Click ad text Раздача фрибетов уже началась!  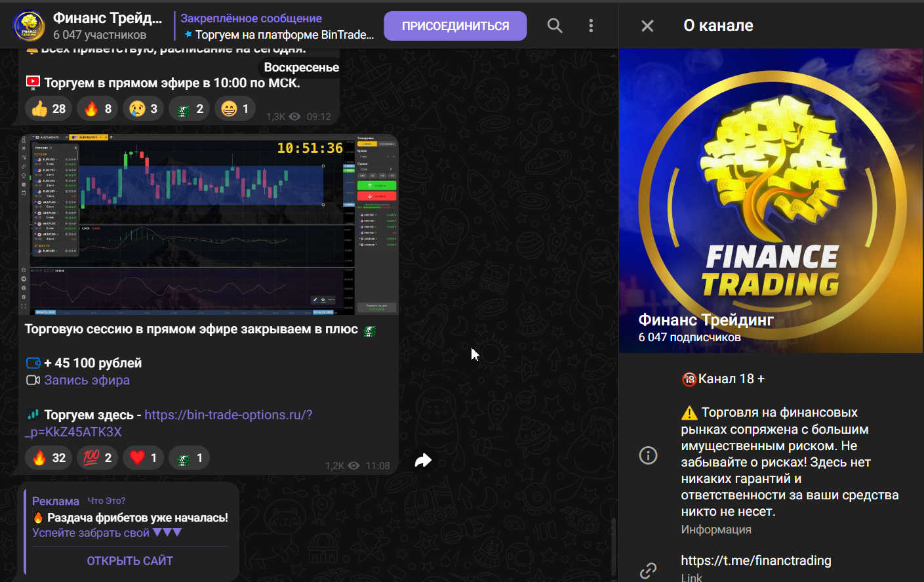[138, 518]
